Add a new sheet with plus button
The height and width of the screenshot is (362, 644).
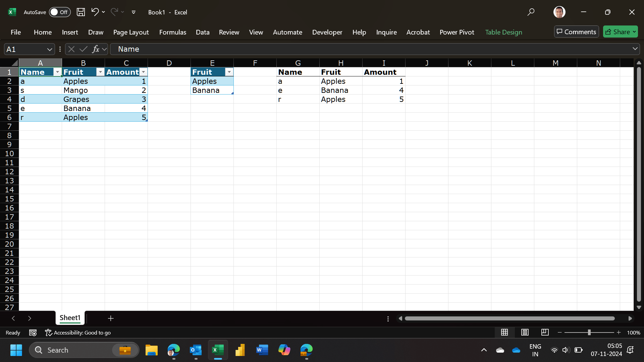click(111, 318)
